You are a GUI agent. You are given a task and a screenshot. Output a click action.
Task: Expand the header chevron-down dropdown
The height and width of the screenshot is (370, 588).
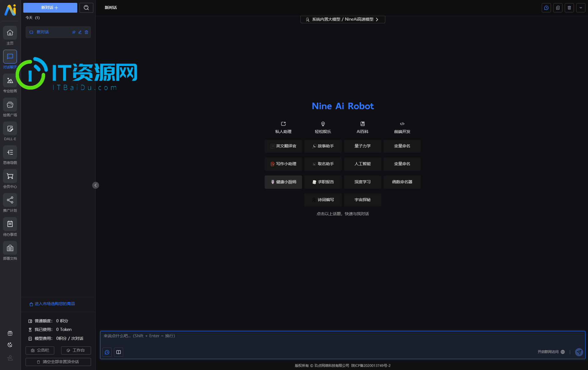tap(581, 8)
